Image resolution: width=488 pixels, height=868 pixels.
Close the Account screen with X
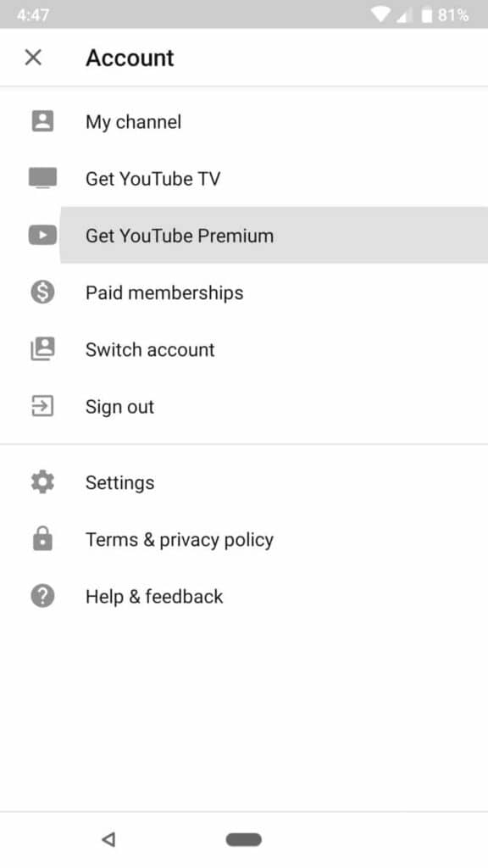(33, 57)
